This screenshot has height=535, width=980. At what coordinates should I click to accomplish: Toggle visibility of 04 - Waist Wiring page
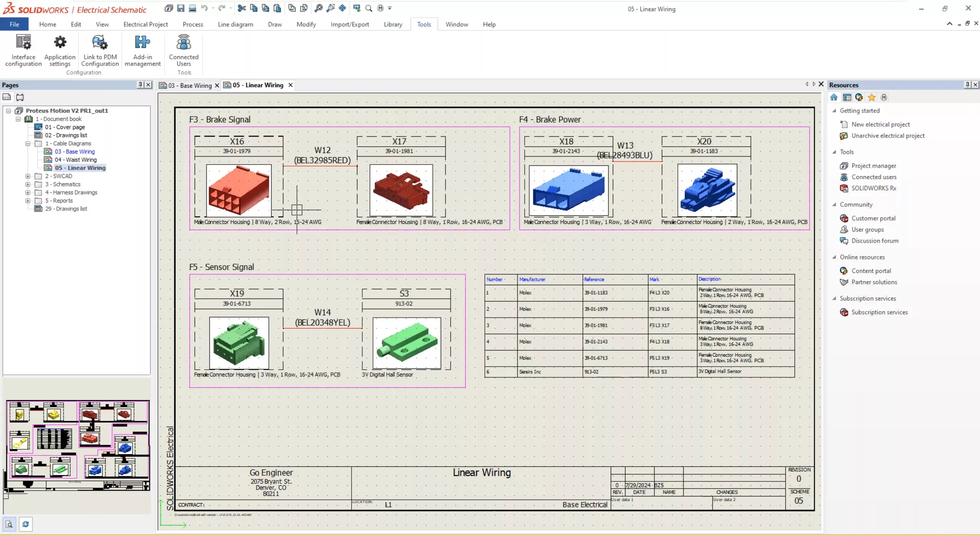pos(76,160)
